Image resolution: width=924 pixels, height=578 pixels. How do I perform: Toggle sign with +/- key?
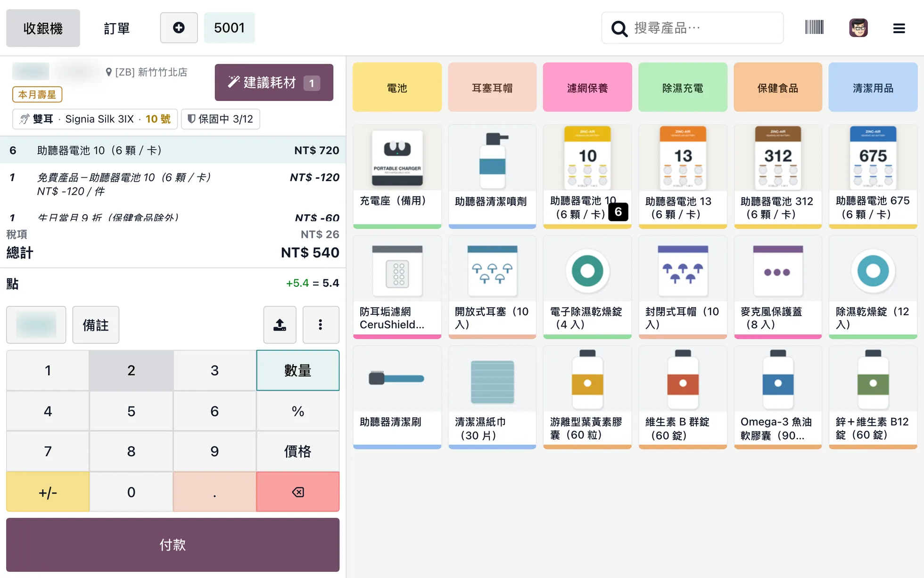tap(48, 492)
